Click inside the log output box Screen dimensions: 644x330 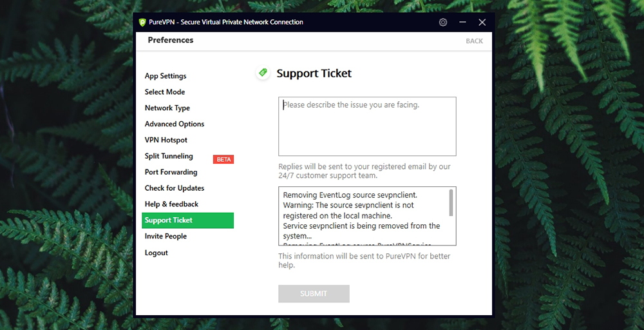(x=367, y=216)
